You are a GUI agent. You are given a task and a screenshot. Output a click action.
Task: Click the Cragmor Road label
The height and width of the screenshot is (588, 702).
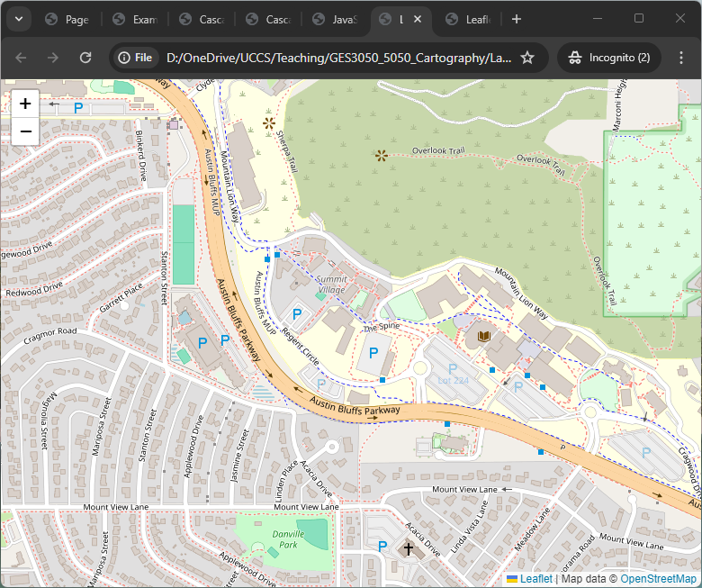coord(49,336)
